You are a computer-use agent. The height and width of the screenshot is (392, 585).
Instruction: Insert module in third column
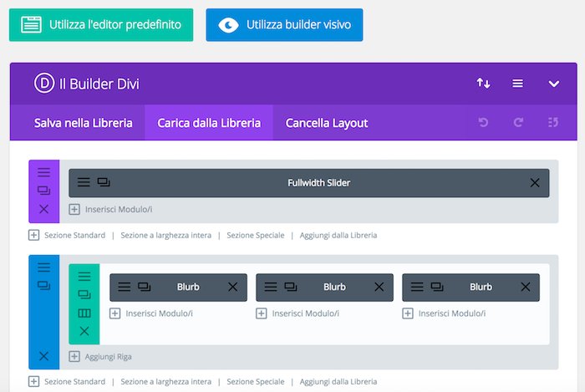tap(444, 313)
